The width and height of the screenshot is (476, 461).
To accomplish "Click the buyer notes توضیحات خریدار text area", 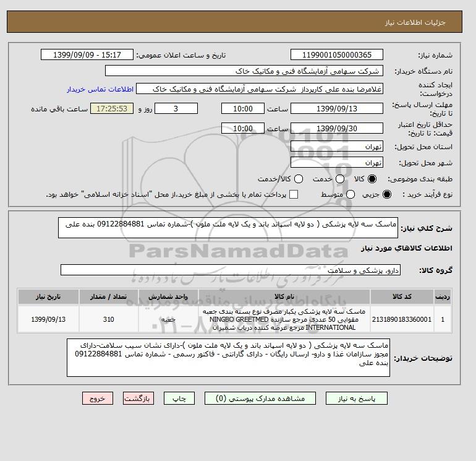I will (228, 358).
